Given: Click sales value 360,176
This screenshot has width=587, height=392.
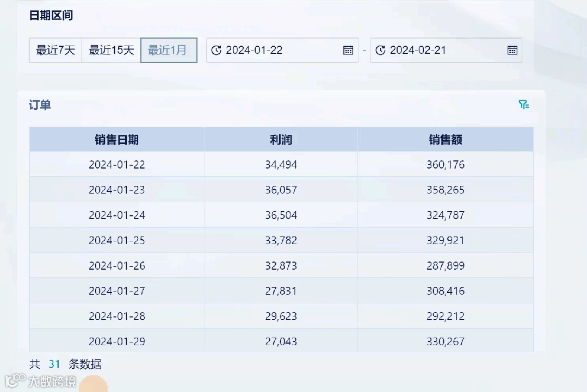Looking at the screenshot, I should [446, 165].
